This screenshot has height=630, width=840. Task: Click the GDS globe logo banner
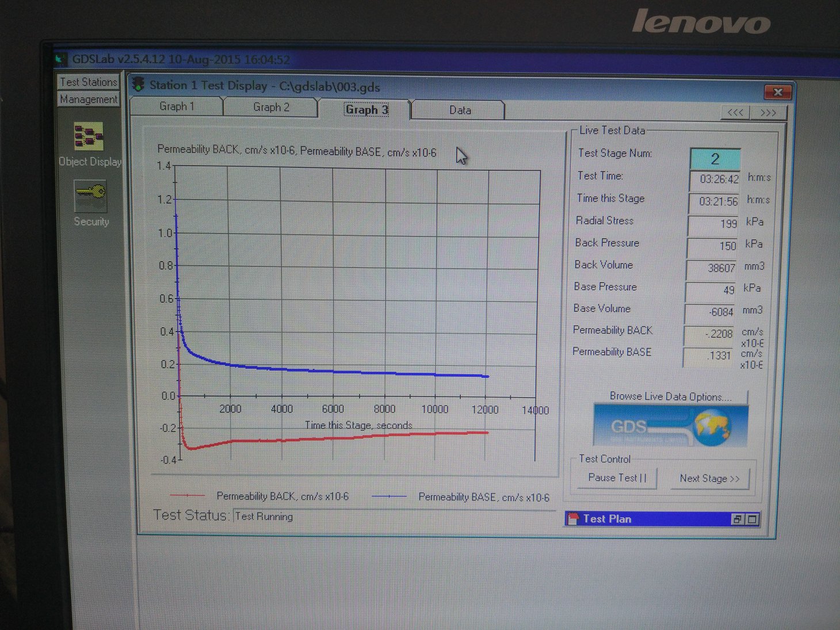[670, 426]
